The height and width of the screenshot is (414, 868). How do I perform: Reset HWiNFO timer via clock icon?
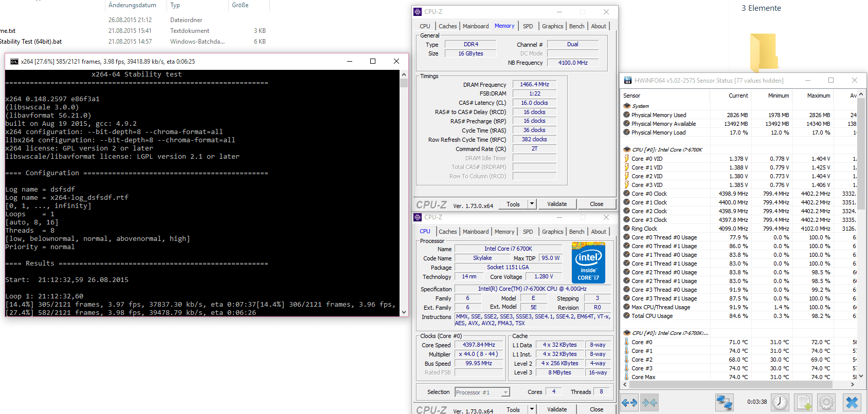(780, 402)
